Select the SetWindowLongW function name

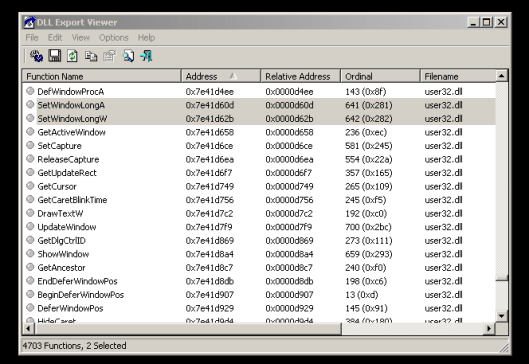72,119
